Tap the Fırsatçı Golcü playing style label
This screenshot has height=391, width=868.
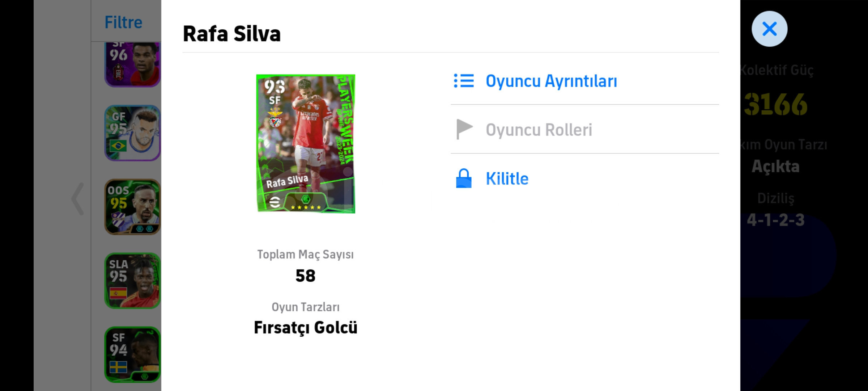tap(306, 328)
